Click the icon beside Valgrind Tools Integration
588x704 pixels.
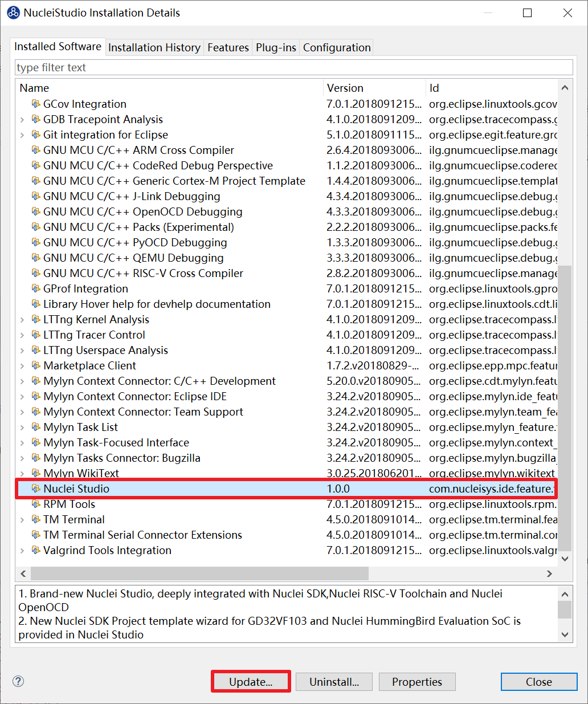pyautogui.click(x=36, y=550)
